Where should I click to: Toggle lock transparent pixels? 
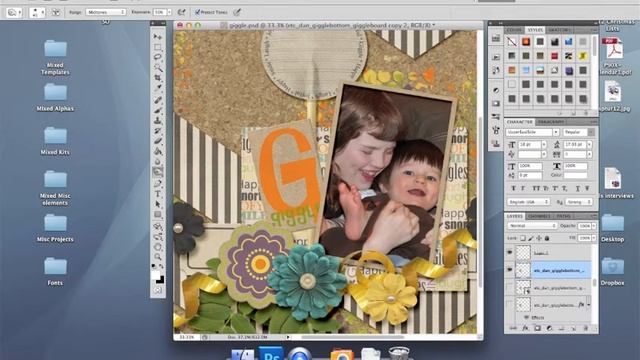point(522,238)
